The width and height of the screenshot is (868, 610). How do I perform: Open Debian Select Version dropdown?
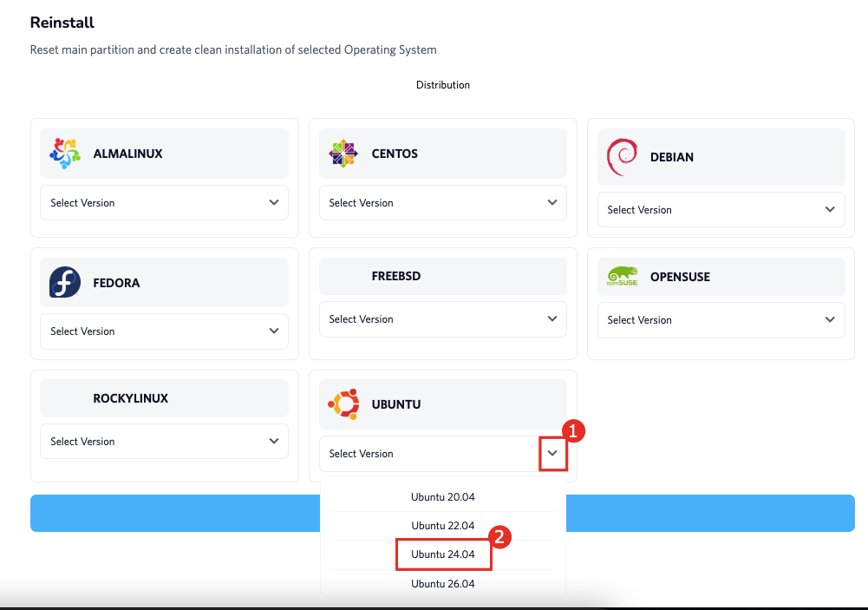[x=721, y=209]
